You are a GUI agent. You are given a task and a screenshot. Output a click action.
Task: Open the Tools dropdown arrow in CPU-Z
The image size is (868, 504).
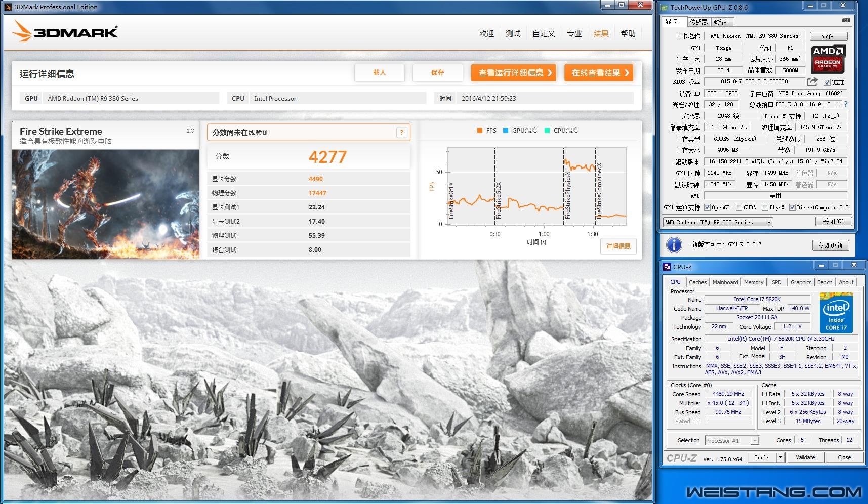[x=781, y=457]
